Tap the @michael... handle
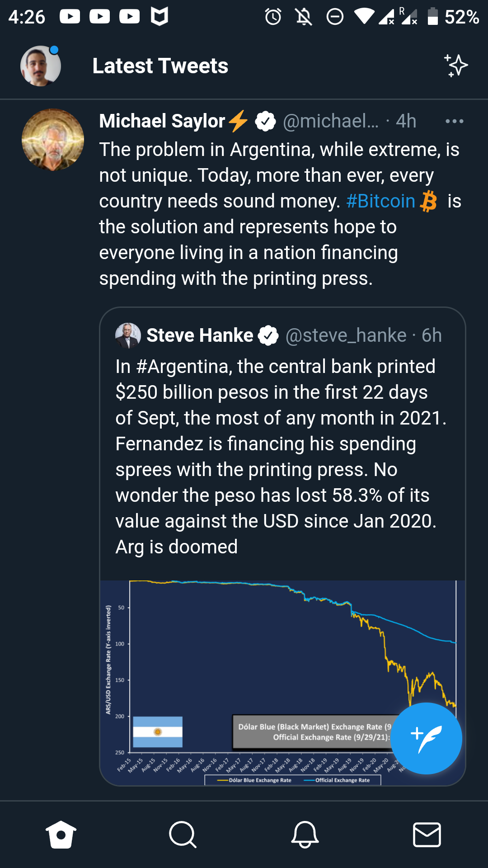Screen dimensions: 488x868 pyautogui.click(x=331, y=121)
